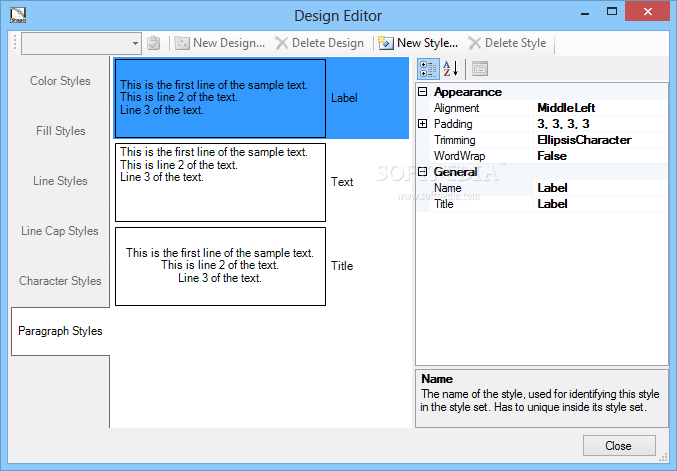Click the padding value 3, 3, 3, 3

[563, 124]
